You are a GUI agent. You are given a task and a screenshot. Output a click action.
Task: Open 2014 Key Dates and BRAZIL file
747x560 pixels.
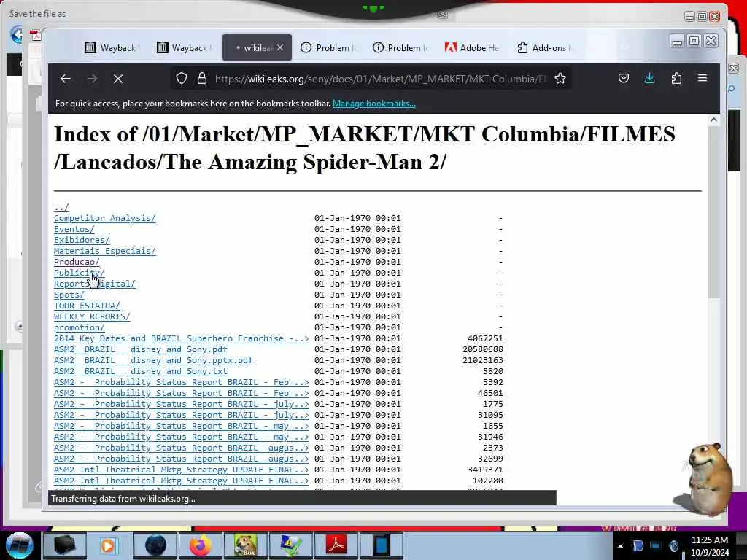[x=182, y=338]
